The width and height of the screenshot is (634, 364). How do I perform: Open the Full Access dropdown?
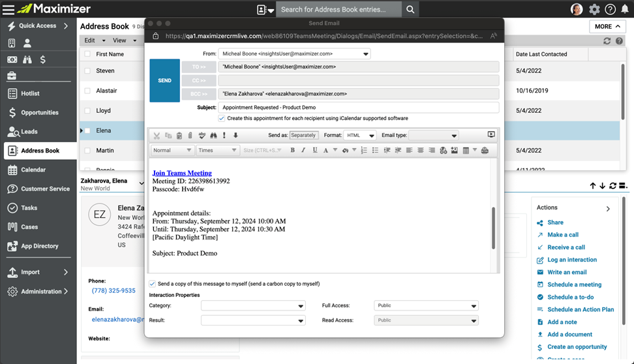point(426,306)
